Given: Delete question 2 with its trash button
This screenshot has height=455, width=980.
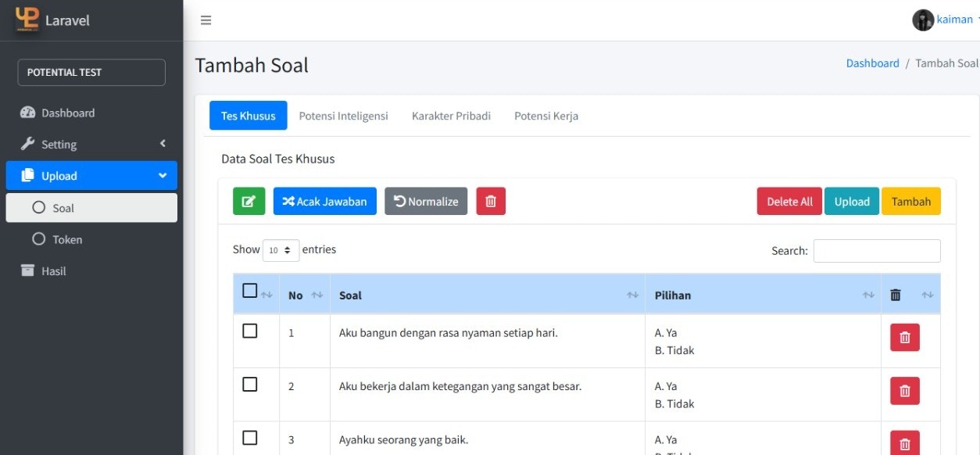Looking at the screenshot, I should [x=904, y=391].
